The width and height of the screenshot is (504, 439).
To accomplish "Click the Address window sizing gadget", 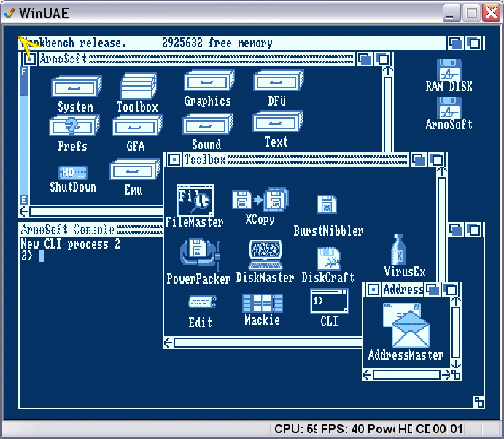I will (x=456, y=375).
